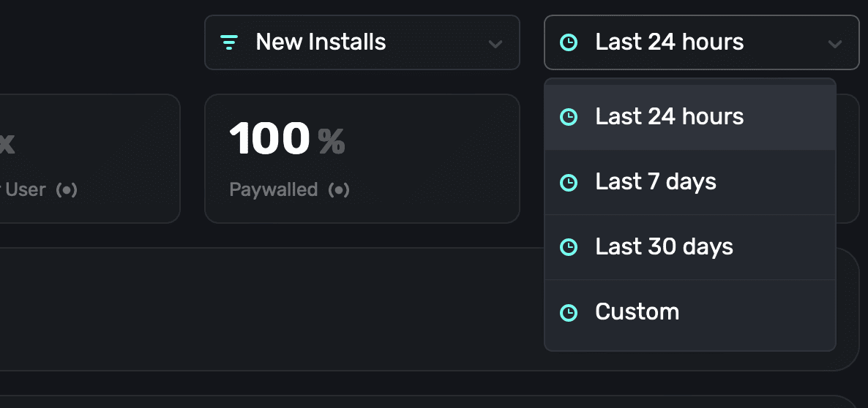Click chevron arrow on New Installs selector
The image size is (868, 408).
(495, 44)
